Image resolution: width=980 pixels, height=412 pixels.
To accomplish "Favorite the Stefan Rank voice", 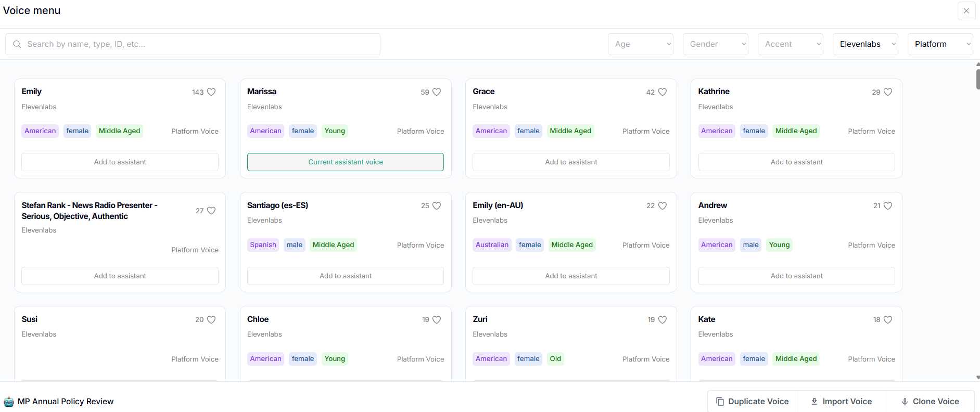I will tap(211, 211).
